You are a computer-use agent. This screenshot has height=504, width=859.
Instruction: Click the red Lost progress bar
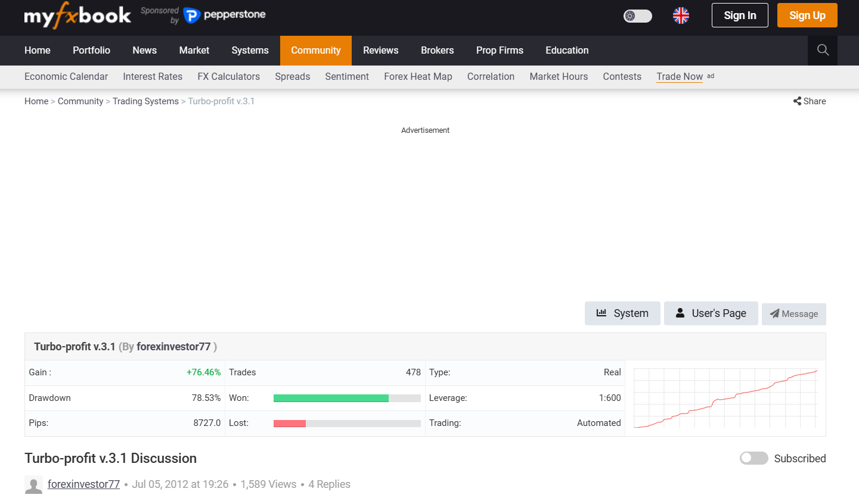tap(290, 424)
